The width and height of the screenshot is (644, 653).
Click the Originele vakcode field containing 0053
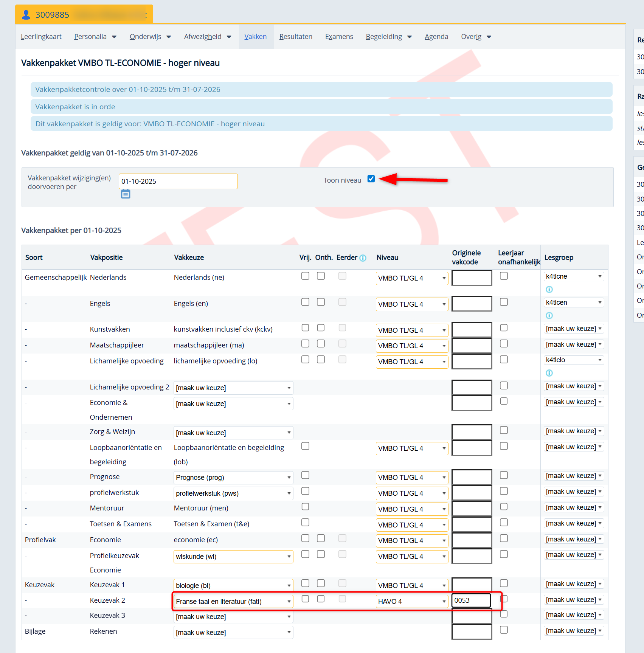click(x=471, y=600)
